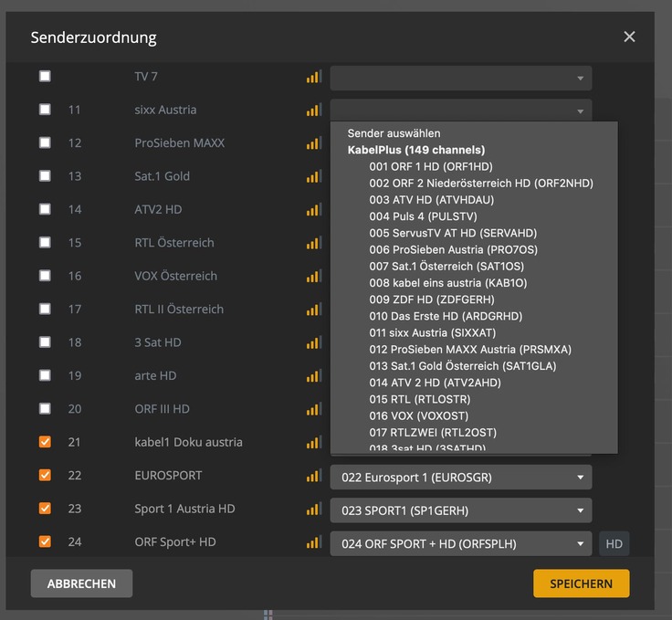The height and width of the screenshot is (620, 672).
Task: Tick the ATV2 HD checkbox
Action: (45, 209)
